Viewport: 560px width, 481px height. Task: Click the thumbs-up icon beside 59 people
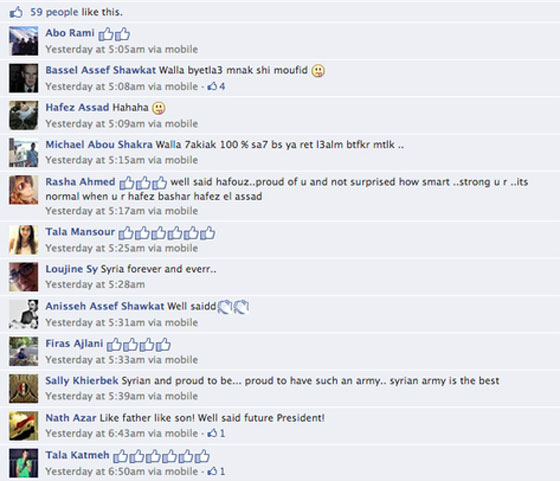[16, 12]
